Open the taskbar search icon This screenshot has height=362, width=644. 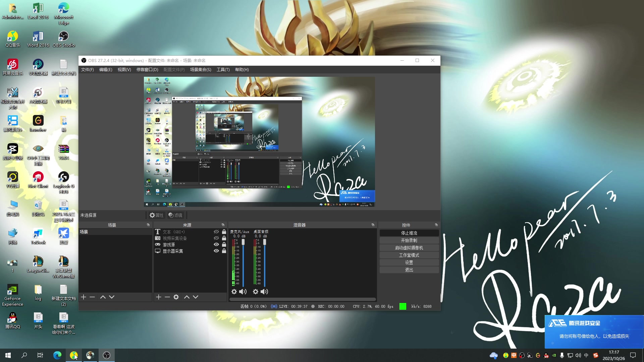pyautogui.click(x=24, y=355)
